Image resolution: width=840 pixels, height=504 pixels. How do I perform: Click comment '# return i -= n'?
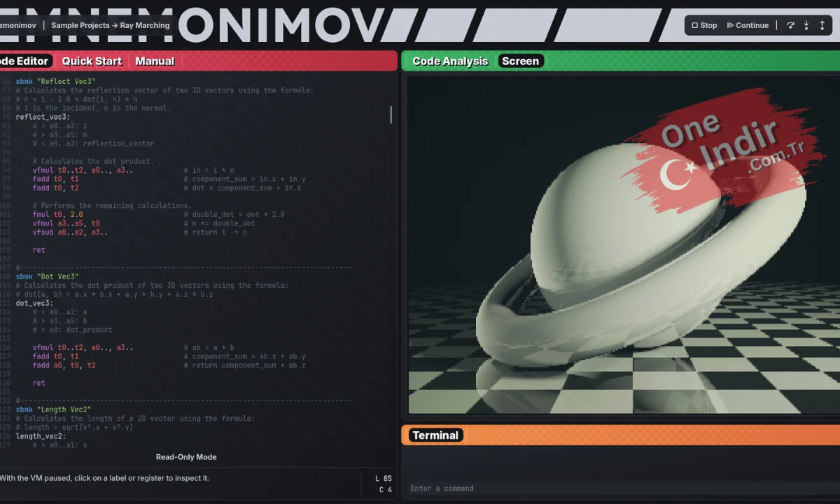(x=215, y=232)
